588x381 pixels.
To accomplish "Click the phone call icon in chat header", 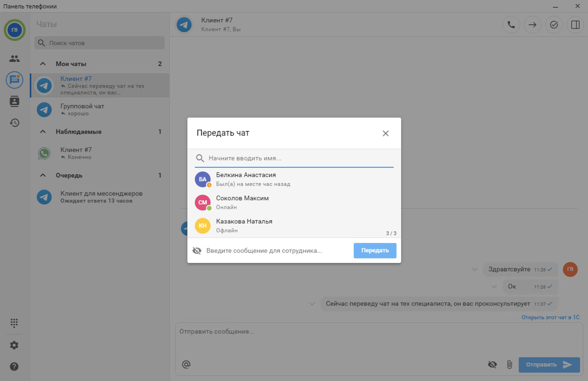I will pos(511,25).
